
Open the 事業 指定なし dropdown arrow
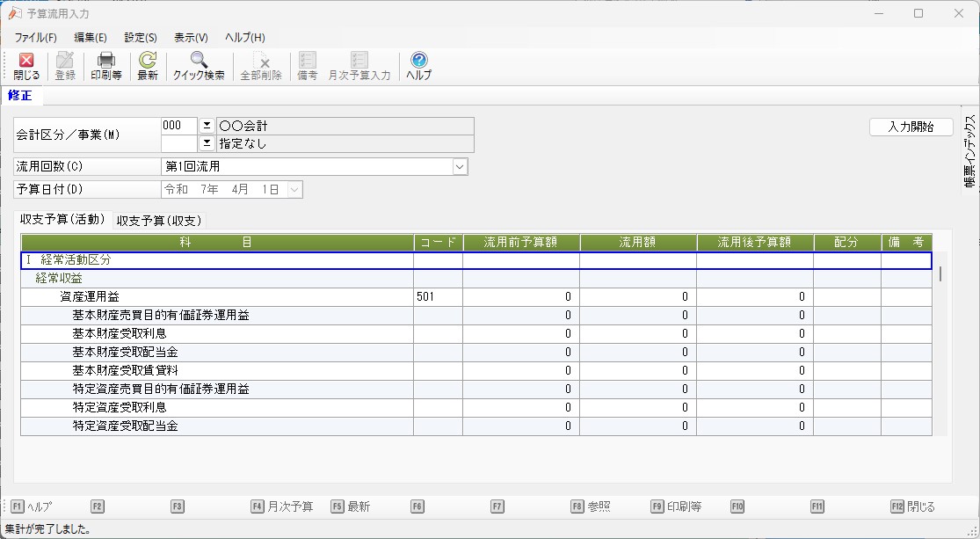pos(207,143)
